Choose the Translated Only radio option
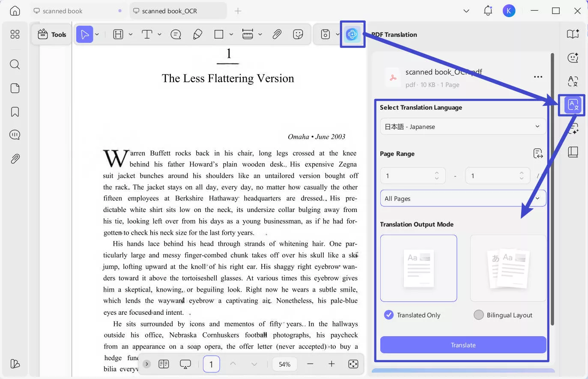 [389, 315]
